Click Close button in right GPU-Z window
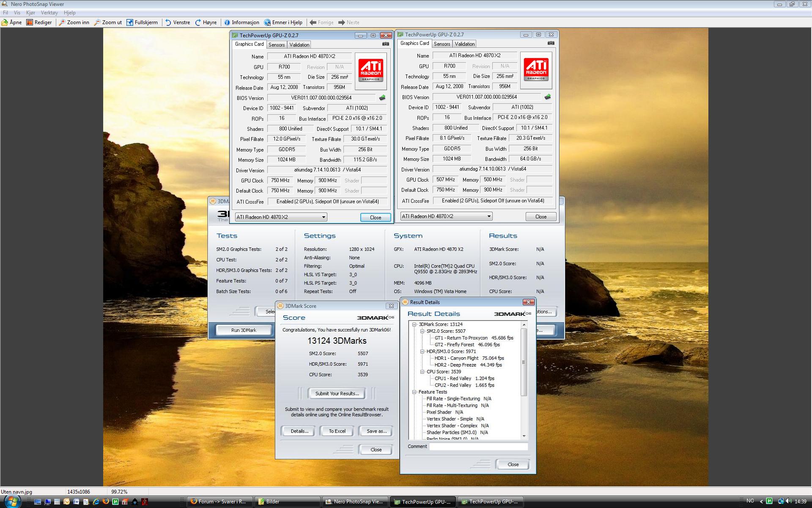 (541, 216)
